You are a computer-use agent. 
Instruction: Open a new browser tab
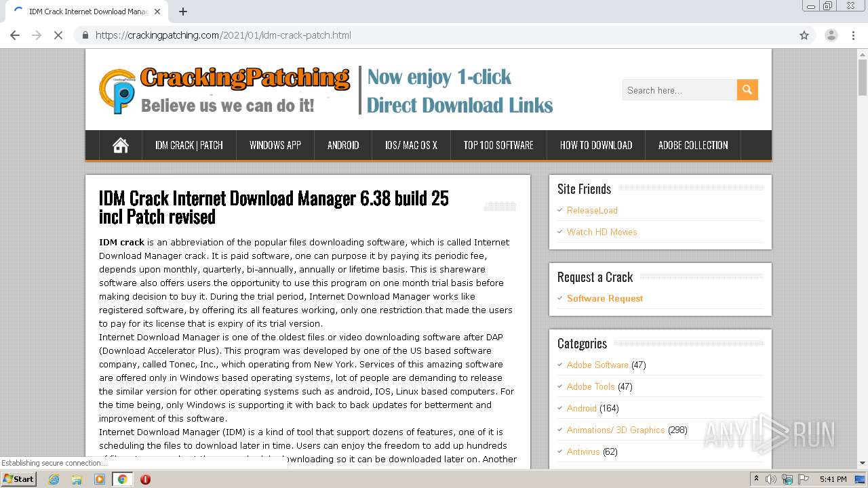(x=183, y=12)
